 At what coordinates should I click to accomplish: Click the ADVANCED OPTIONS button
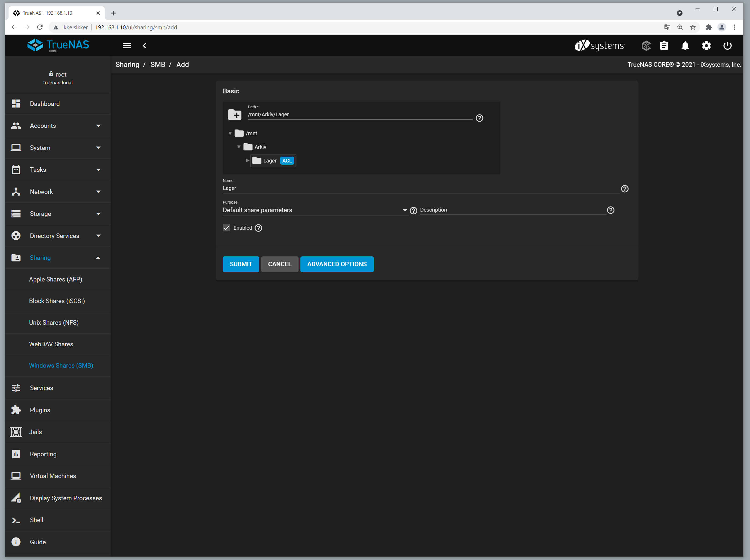pyautogui.click(x=337, y=264)
